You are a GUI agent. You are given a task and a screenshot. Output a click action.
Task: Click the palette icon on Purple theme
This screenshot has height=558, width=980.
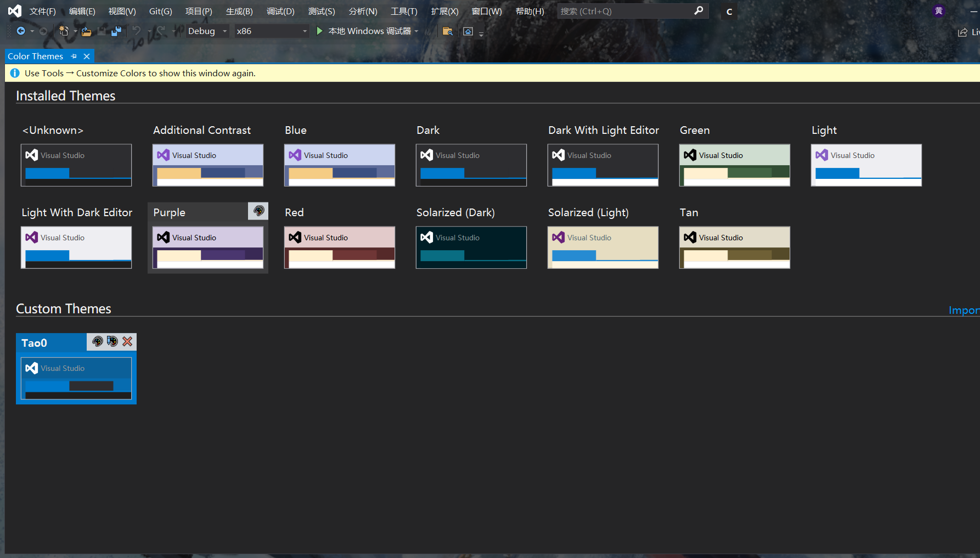click(258, 211)
